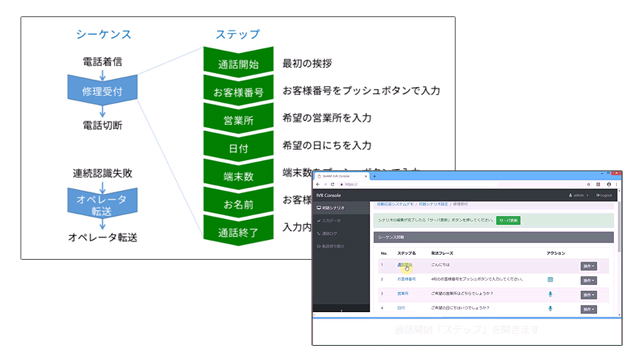The height and width of the screenshot is (360, 640).
Task: Click the browser profile avatar icon
Action: point(609,184)
